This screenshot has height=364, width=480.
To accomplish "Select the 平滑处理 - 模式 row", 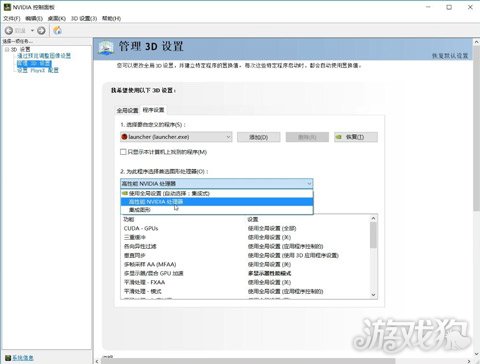I will 245,291.
